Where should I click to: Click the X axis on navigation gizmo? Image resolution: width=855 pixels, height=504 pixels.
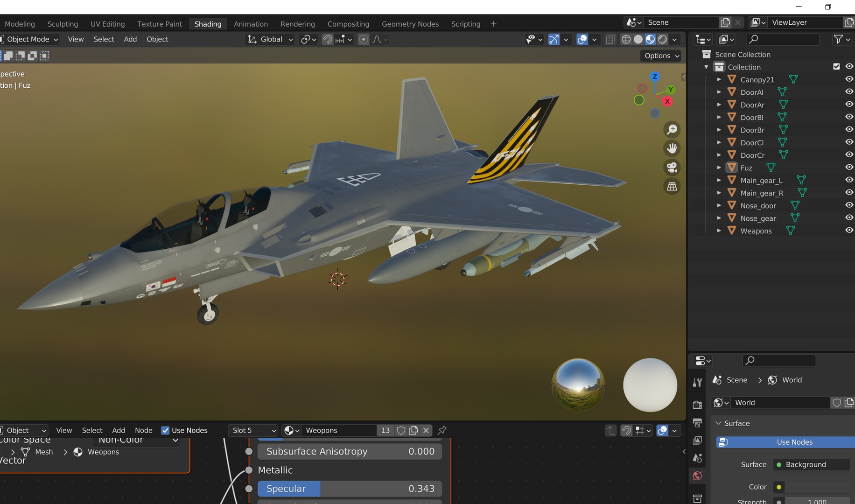click(667, 101)
